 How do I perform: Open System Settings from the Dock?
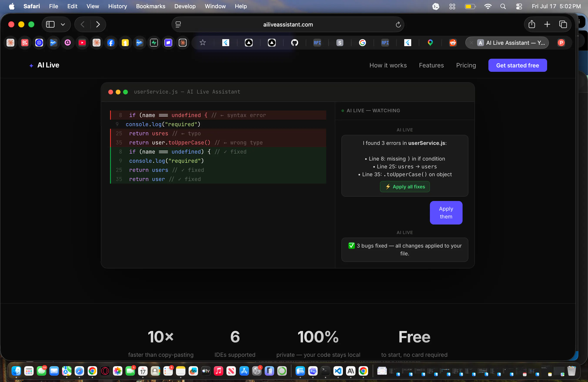pyautogui.click(x=256, y=371)
